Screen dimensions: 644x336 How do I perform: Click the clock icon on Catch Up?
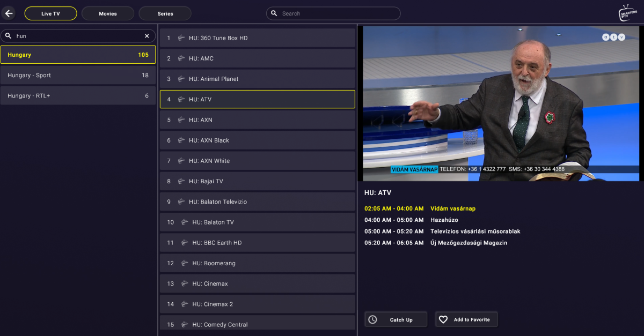click(x=372, y=319)
